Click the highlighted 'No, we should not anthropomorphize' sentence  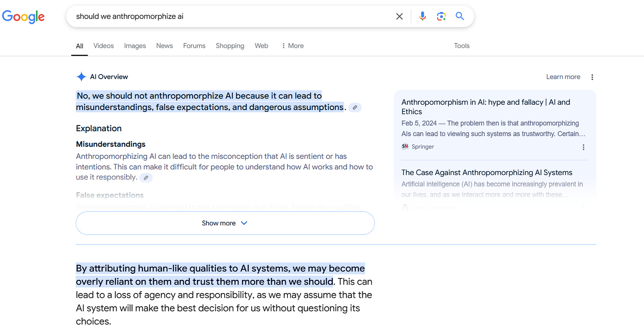pos(210,101)
